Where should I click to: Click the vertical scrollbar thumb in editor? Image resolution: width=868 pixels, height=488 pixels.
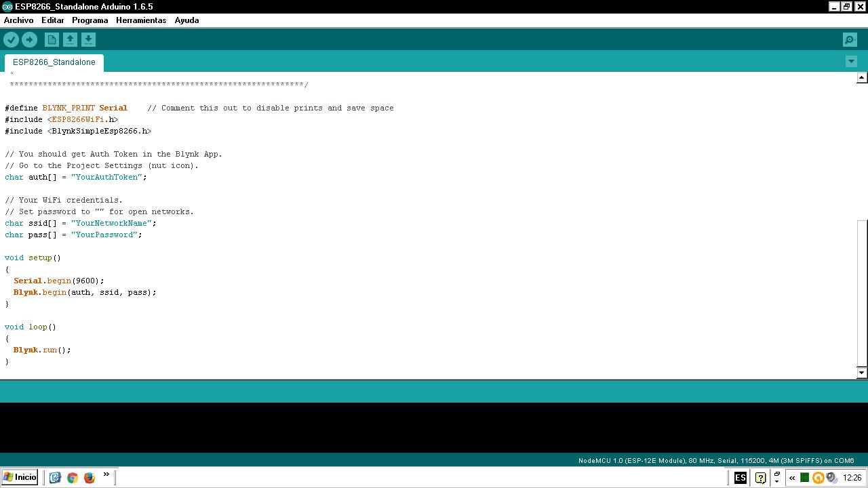pos(862,292)
